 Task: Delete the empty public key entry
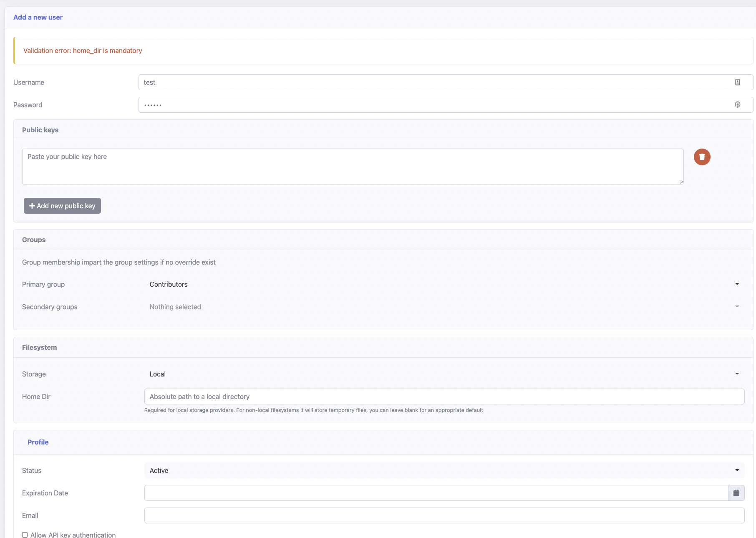pyautogui.click(x=702, y=157)
